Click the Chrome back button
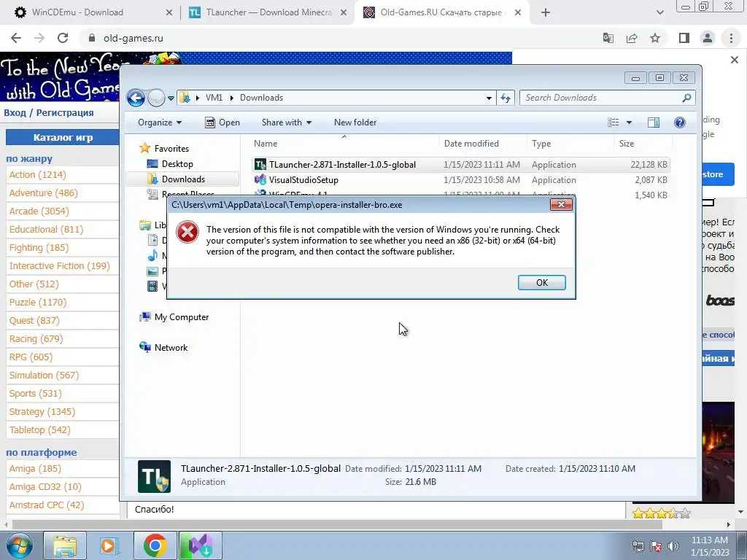This screenshot has width=747, height=560. click(16, 38)
